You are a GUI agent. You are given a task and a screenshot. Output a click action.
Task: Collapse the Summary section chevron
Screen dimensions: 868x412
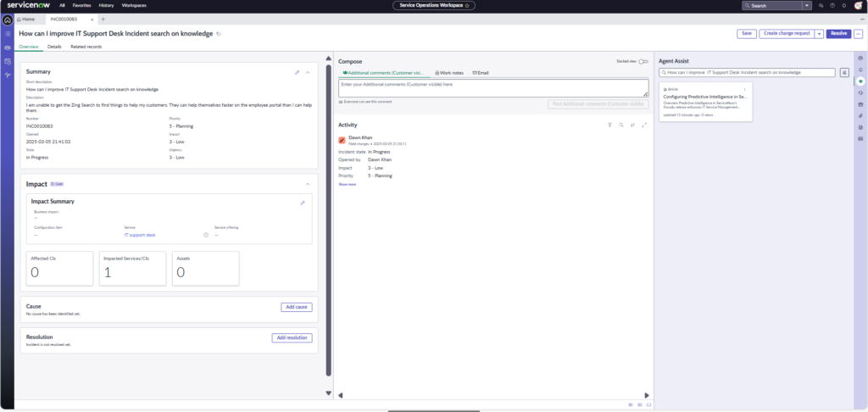click(308, 72)
